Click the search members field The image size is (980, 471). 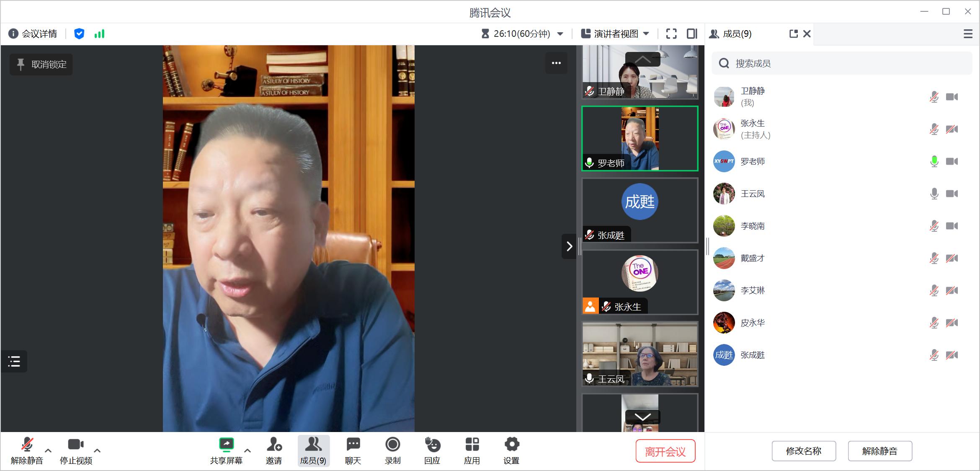842,64
